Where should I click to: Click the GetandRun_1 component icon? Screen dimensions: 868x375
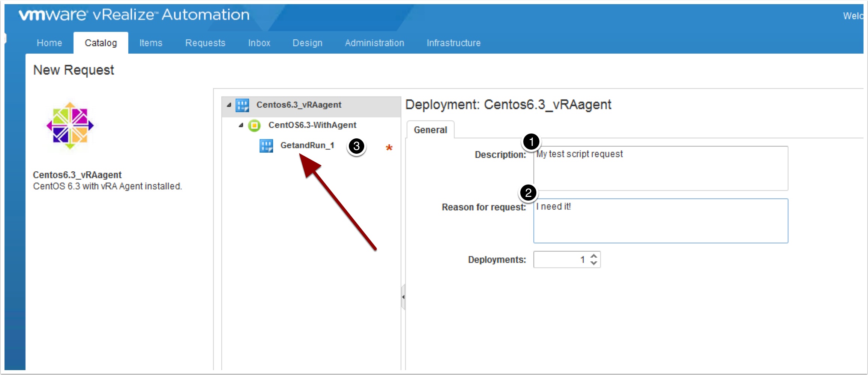pyautogui.click(x=266, y=146)
